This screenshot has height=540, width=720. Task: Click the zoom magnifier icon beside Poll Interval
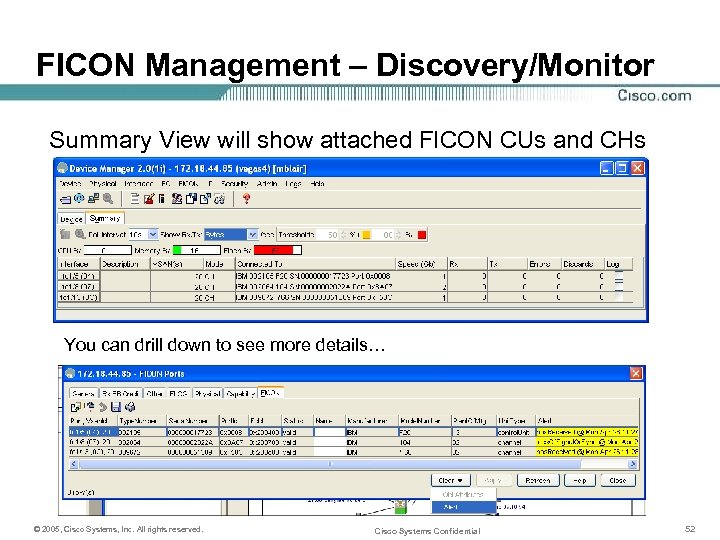pyautogui.click(x=80, y=234)
